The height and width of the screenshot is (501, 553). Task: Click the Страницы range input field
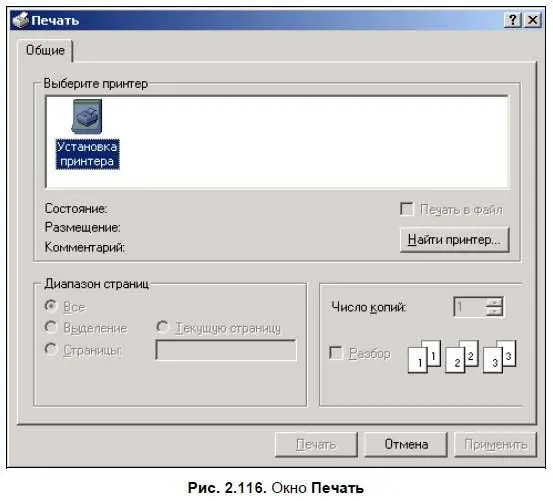click(226, 350)
